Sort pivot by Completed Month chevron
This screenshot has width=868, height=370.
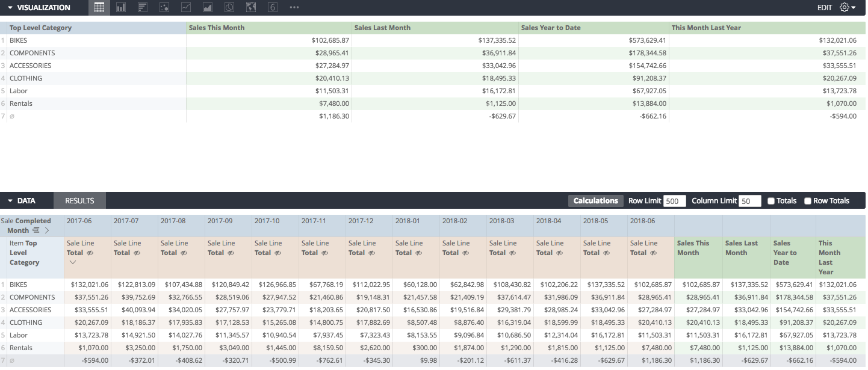(x=47, y=230)
